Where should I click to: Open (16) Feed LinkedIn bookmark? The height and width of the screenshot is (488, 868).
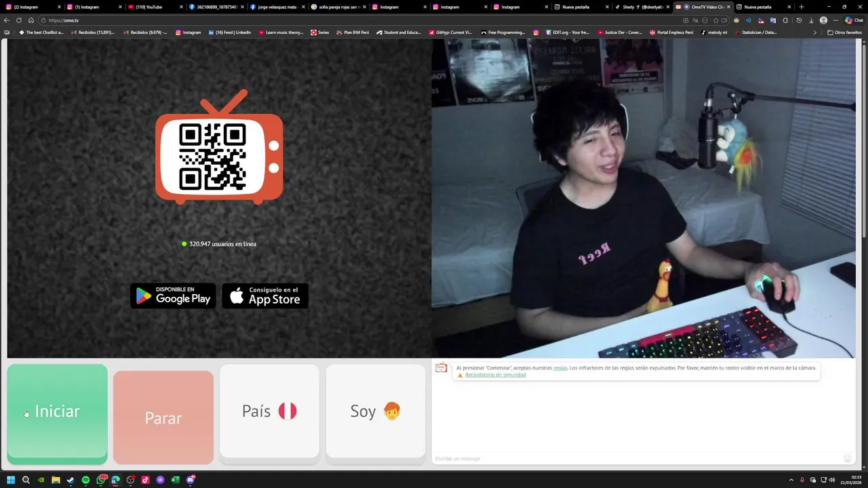click(230, 33)
